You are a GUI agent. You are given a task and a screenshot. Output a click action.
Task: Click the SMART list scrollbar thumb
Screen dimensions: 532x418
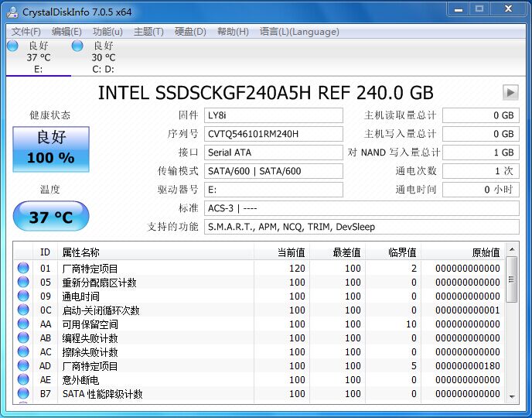(x=512, y=279)
